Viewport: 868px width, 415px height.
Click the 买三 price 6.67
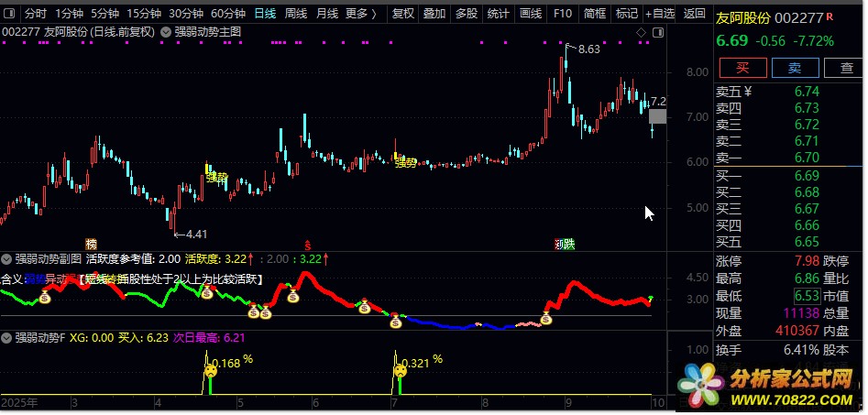click(807, 209)
